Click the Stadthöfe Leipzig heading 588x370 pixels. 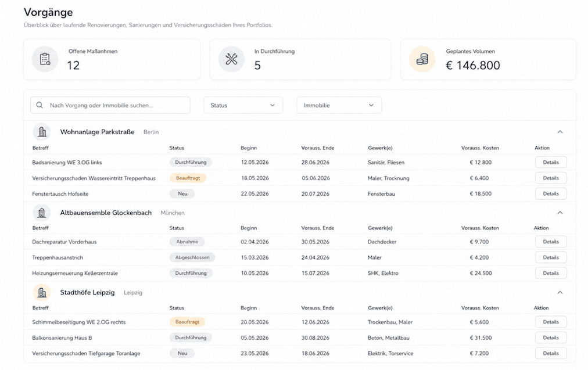87,292
